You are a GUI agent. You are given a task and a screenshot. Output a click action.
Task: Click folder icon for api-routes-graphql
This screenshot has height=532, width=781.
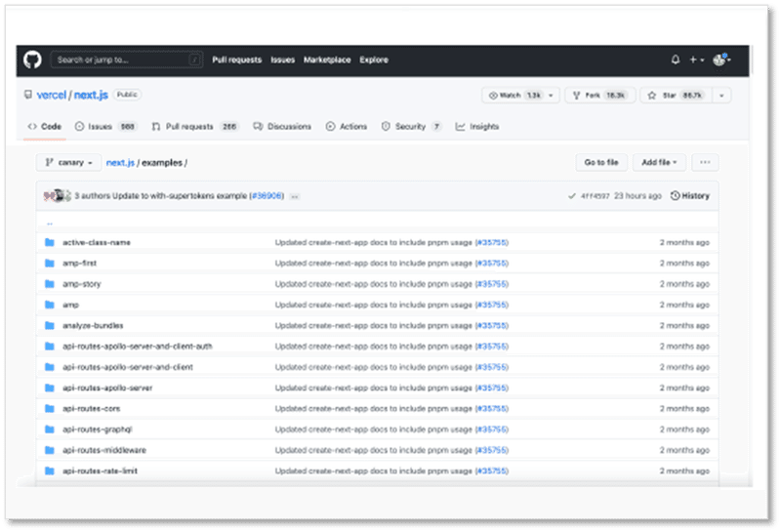[50, 430]
